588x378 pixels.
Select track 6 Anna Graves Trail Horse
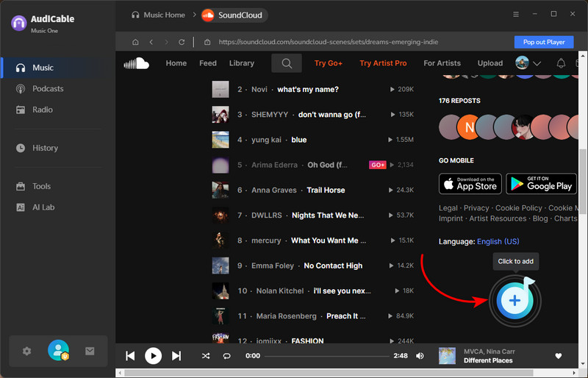coord(313,190)
